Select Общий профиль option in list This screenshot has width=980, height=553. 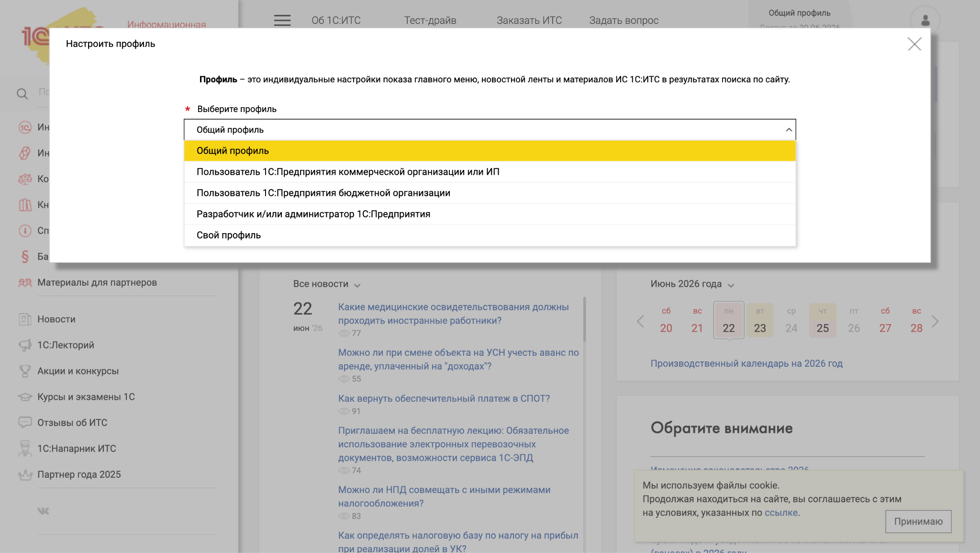click(490, 151)
